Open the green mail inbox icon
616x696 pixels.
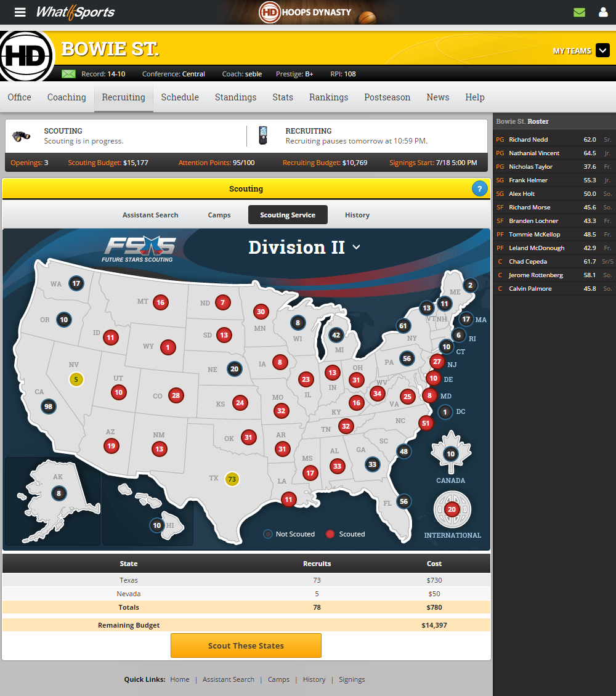[x=579, y=12]
